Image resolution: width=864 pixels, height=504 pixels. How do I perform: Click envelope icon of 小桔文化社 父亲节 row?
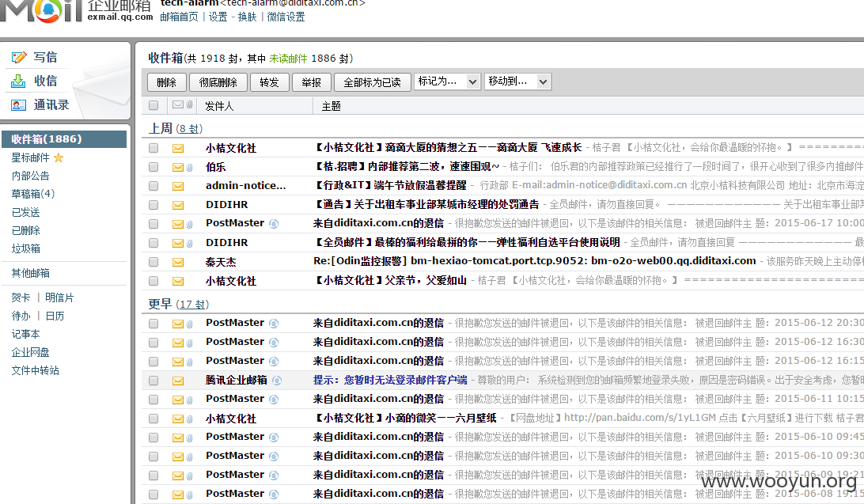(x=178, y=282)
